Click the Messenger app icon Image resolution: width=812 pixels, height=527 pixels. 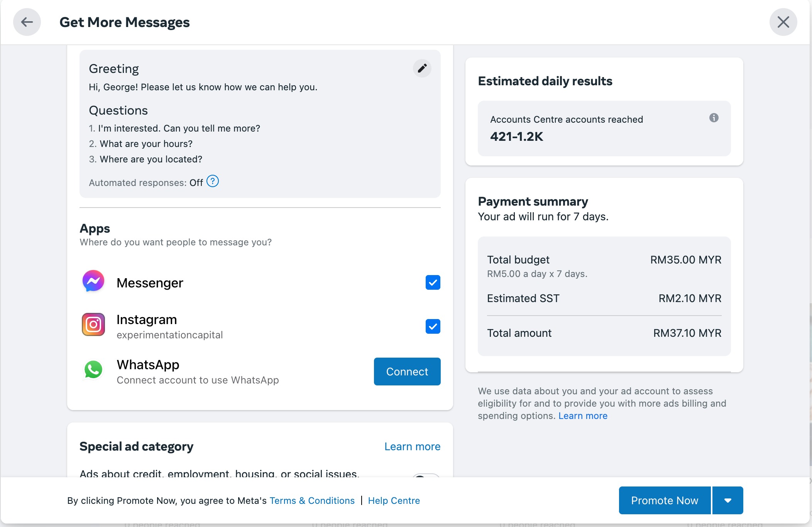pos(93,282)
